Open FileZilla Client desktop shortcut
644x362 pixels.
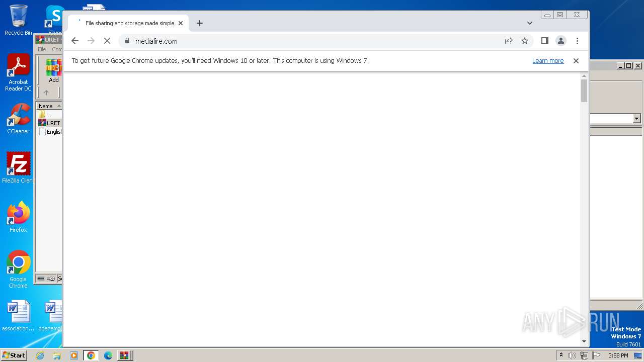tap(18, 167)
